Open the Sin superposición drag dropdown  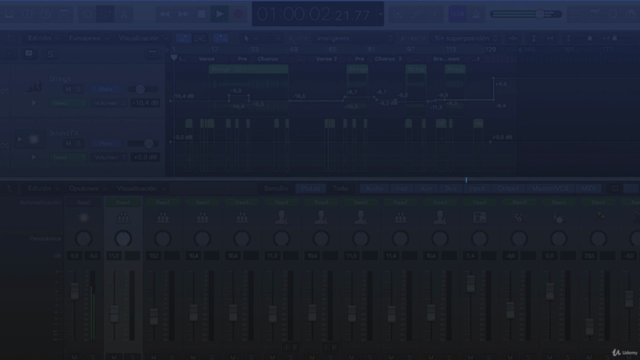465,38
